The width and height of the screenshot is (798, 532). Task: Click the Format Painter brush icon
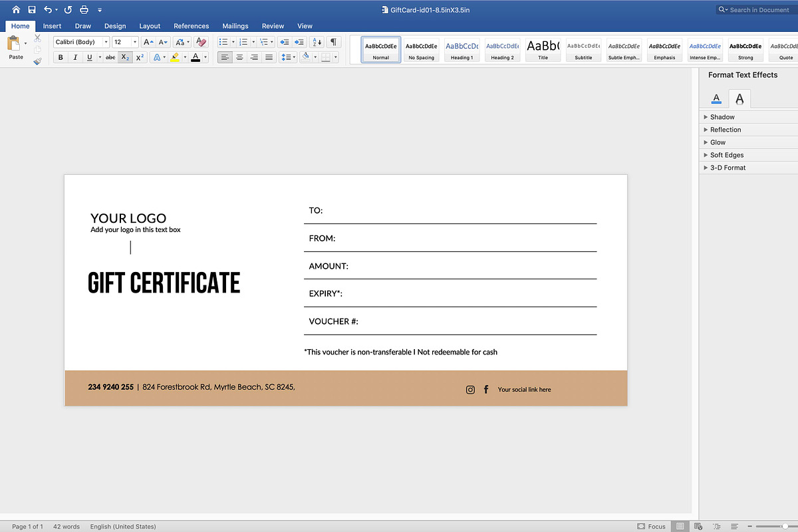click(37, 61)
